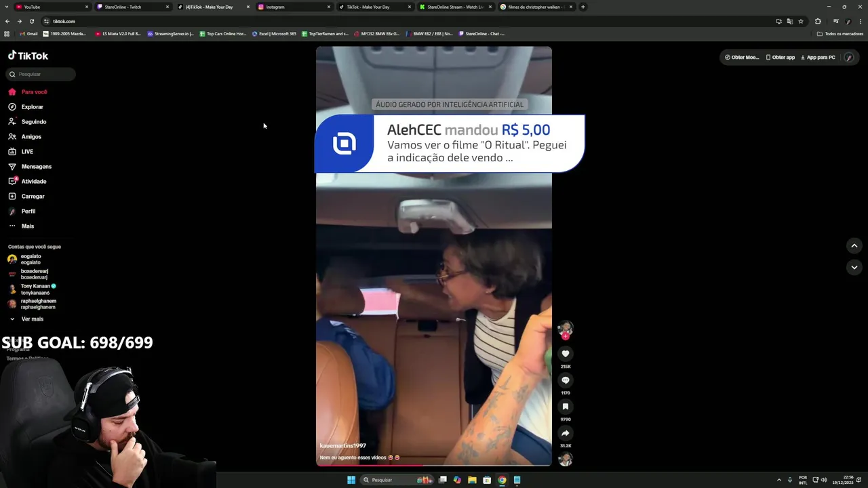The height and width of the screenshot is (488, 868).
Task: Open followed account raphaelghanem
Action: [31, 304]
